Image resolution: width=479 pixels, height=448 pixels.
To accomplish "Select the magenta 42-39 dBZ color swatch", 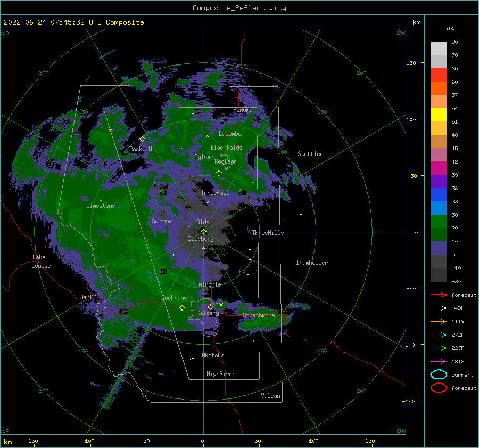I will [439, 168].
